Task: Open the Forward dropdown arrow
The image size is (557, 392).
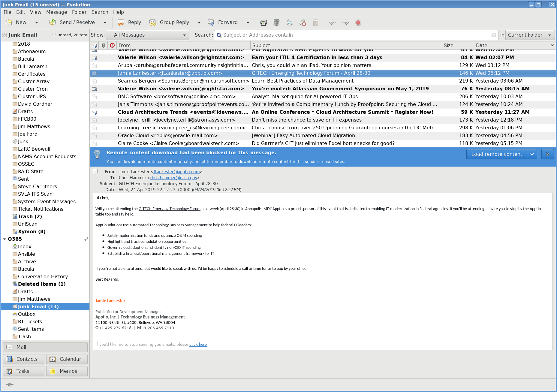Action: (248, 23)
